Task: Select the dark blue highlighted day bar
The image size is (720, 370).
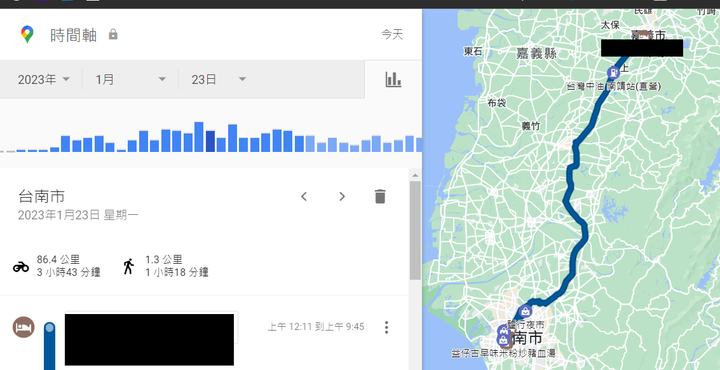Action: point(210,141)
